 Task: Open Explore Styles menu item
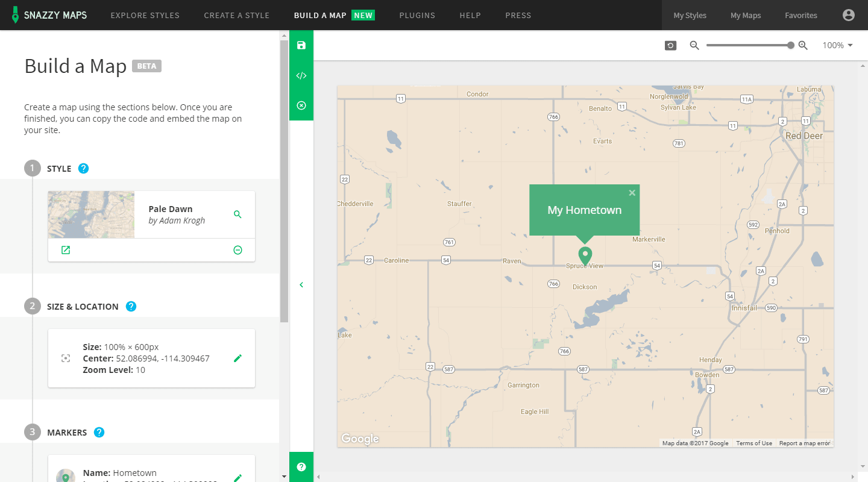coord(145,15)
